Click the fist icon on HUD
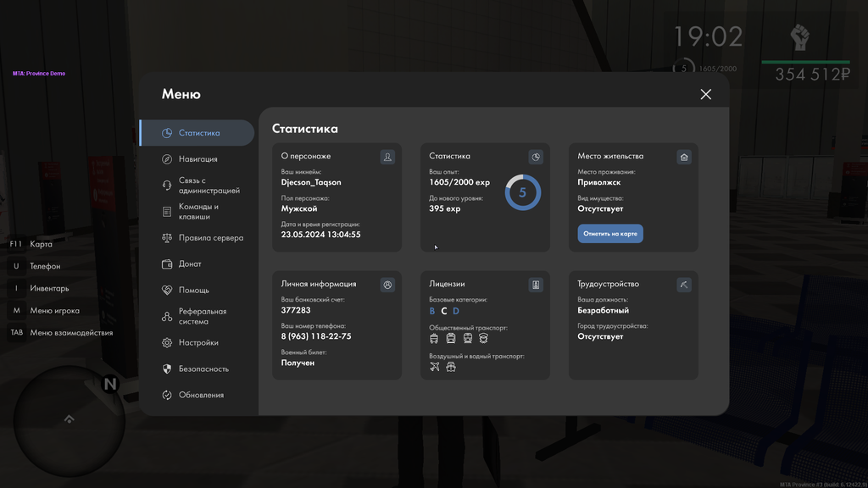Viewport: 868px width, 488px height. click(x=800, y=38)
